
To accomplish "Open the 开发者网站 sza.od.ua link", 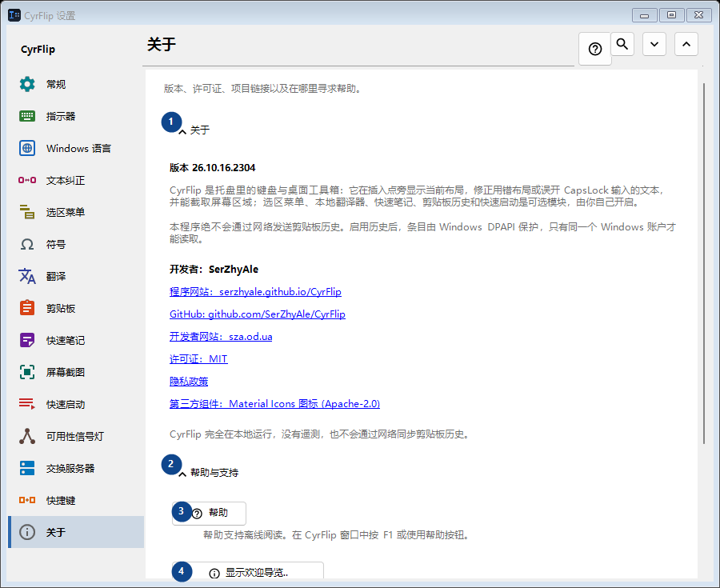I will point(221,337).
